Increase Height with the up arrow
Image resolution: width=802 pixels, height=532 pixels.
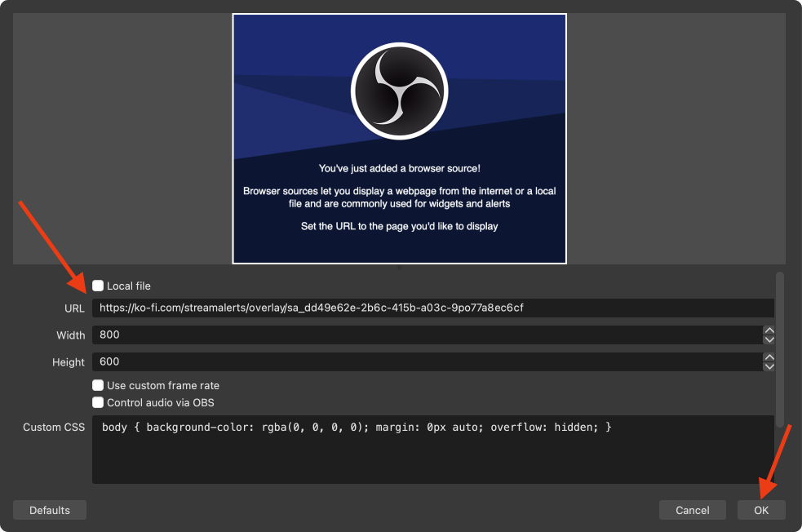click(769, 357)
